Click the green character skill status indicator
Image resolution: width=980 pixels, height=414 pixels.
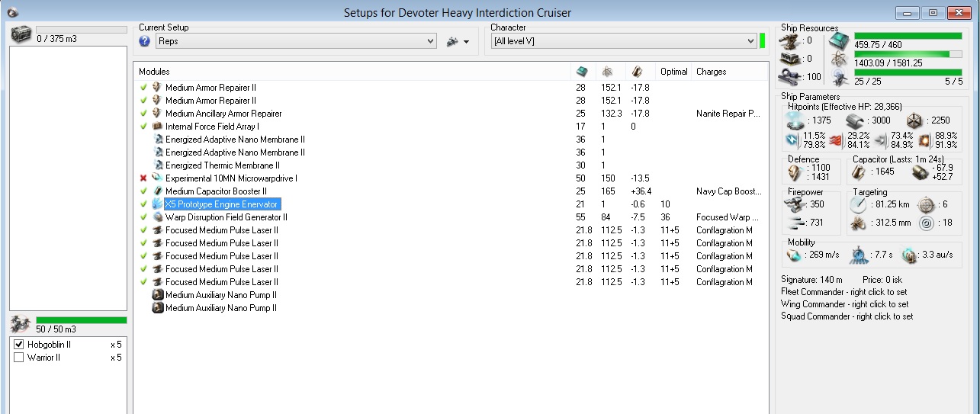(x=763, y=41)
